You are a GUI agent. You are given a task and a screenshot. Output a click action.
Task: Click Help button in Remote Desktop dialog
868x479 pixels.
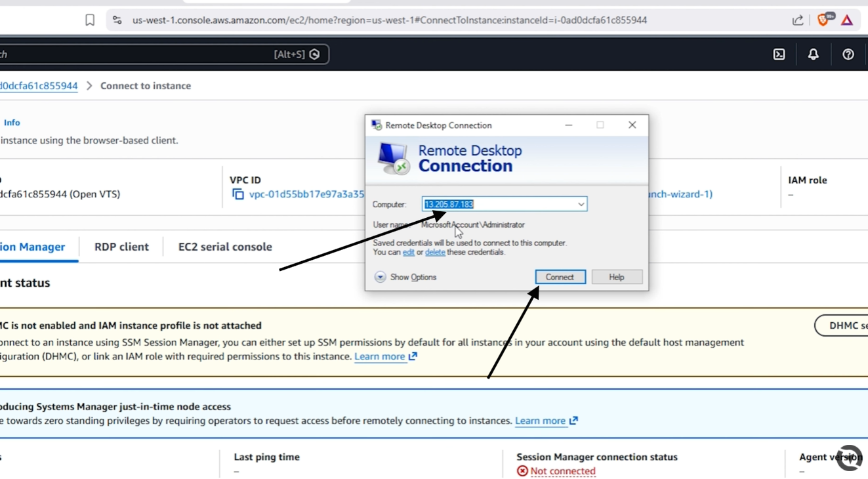tap(617, 277)
